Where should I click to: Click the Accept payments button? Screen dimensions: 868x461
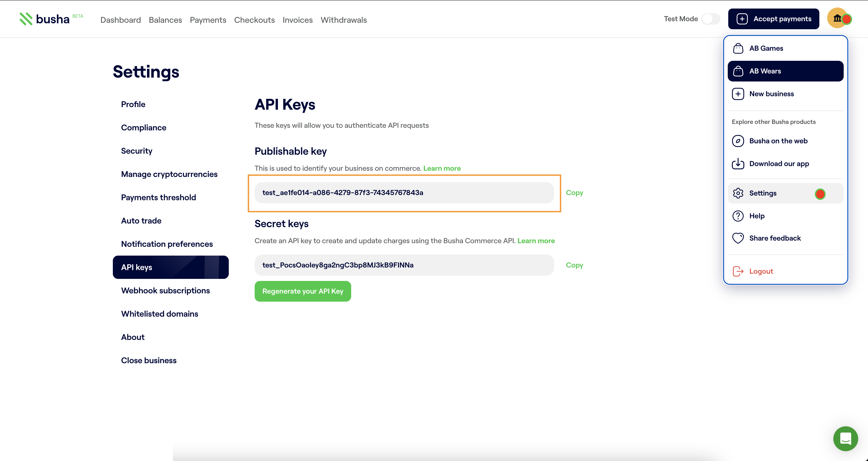773,19
